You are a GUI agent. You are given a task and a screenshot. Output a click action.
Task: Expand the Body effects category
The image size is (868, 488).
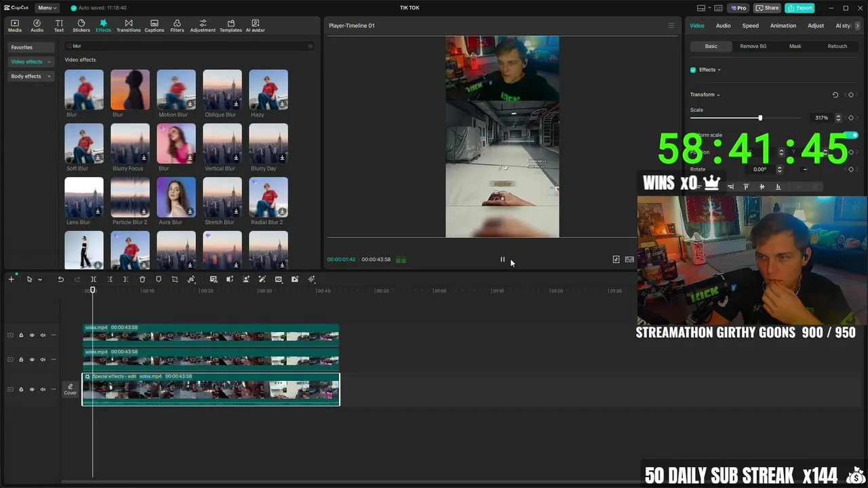coord(49,77)
